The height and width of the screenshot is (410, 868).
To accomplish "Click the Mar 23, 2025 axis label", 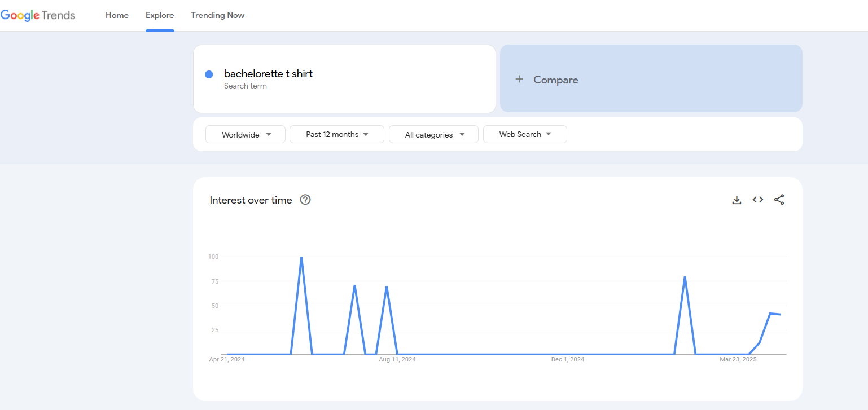I will click(738, 359).
